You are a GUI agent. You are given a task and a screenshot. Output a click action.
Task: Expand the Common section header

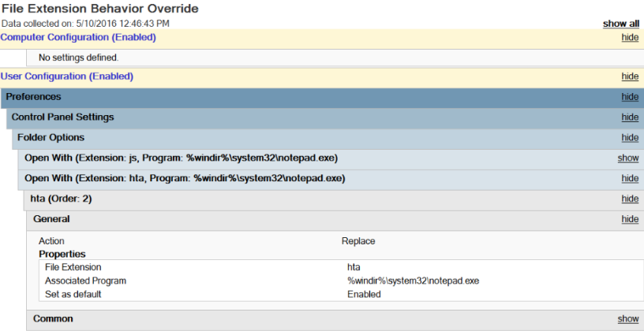[x=53, y=318]
